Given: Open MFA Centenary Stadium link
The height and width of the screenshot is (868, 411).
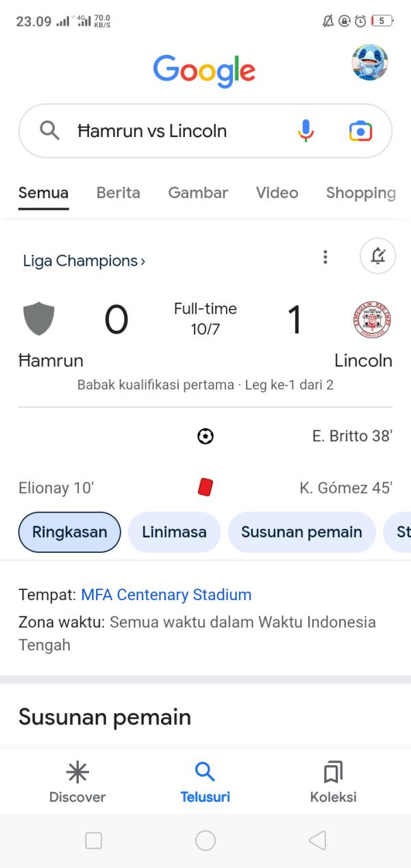Looking at the screenshot, I should coord(166,595).
